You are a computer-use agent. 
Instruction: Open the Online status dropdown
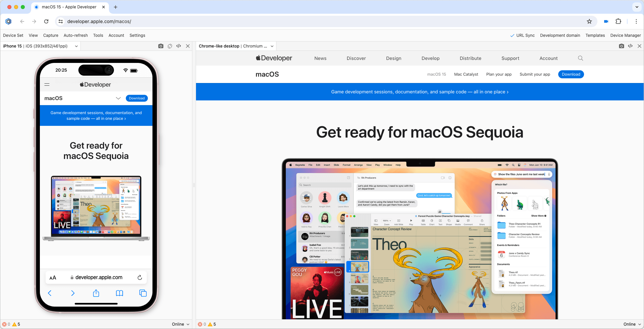[181, 324]
